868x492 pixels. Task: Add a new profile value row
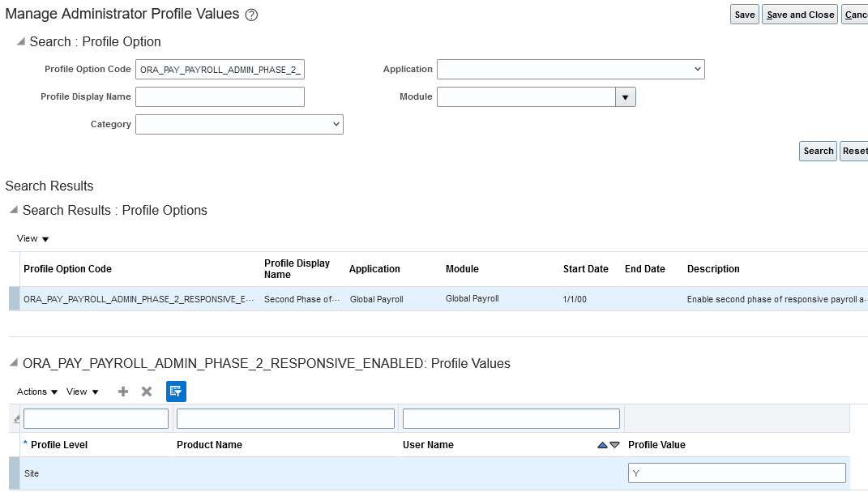tap(123, 391)
